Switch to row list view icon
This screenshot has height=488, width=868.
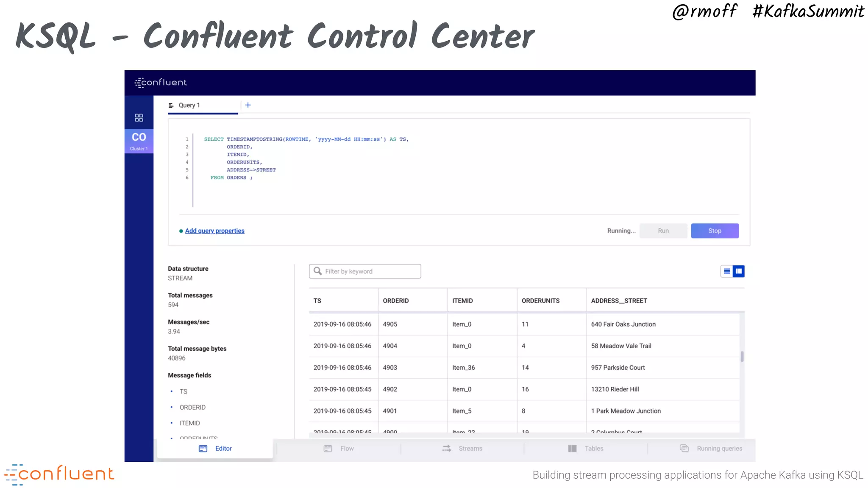tap(727, 271)
